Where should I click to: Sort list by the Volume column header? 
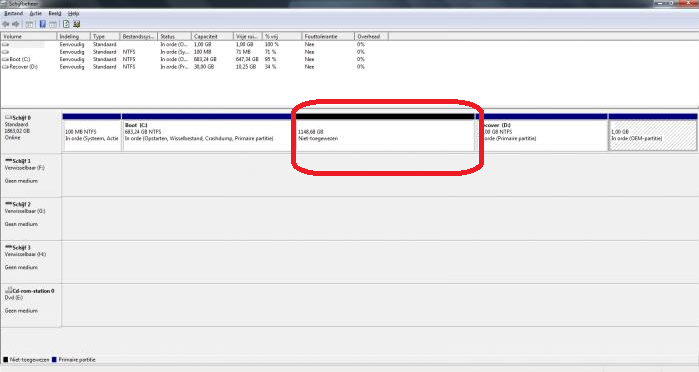(29, 36)
